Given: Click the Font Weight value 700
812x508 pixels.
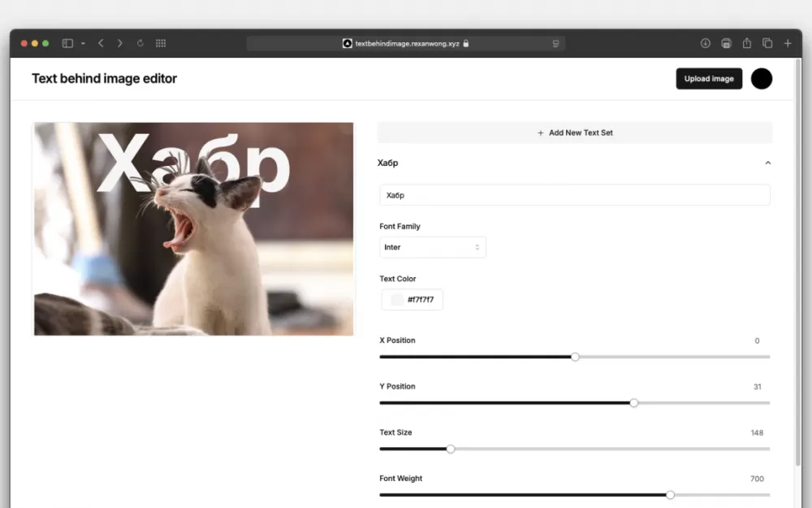Looking at the screenshot, I should [x=757, y=479].
